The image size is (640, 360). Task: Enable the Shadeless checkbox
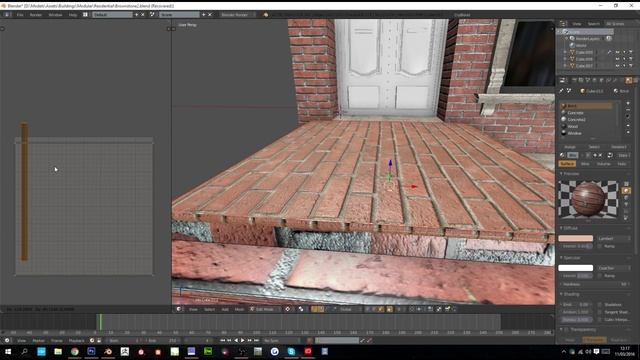[600, 305]
